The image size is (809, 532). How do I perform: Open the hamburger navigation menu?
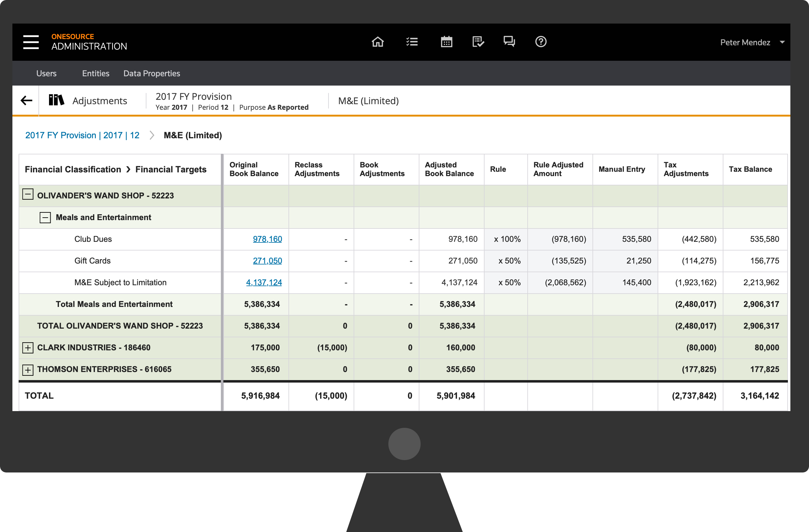31,42
